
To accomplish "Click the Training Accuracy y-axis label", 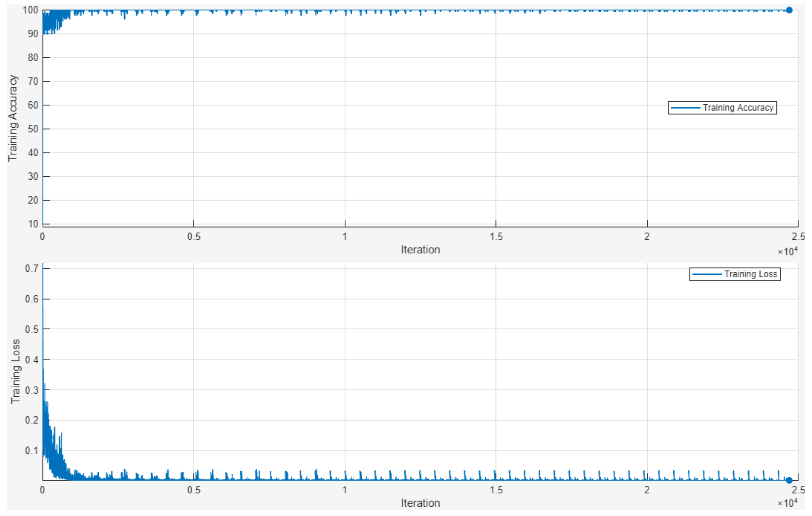I will point(13,118).
